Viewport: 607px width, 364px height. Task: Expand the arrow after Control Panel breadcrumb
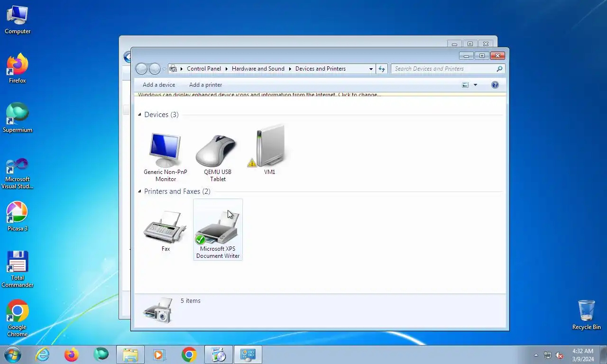pos(226,69)
